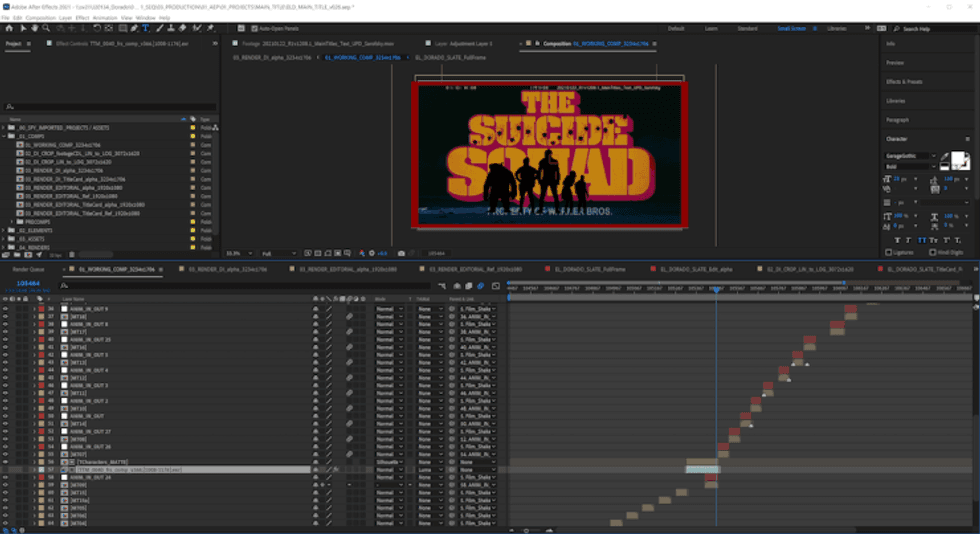Screen dimensions: 980x534
Task: Toggle the Small Caps button
Action: [x=933, y=240]
